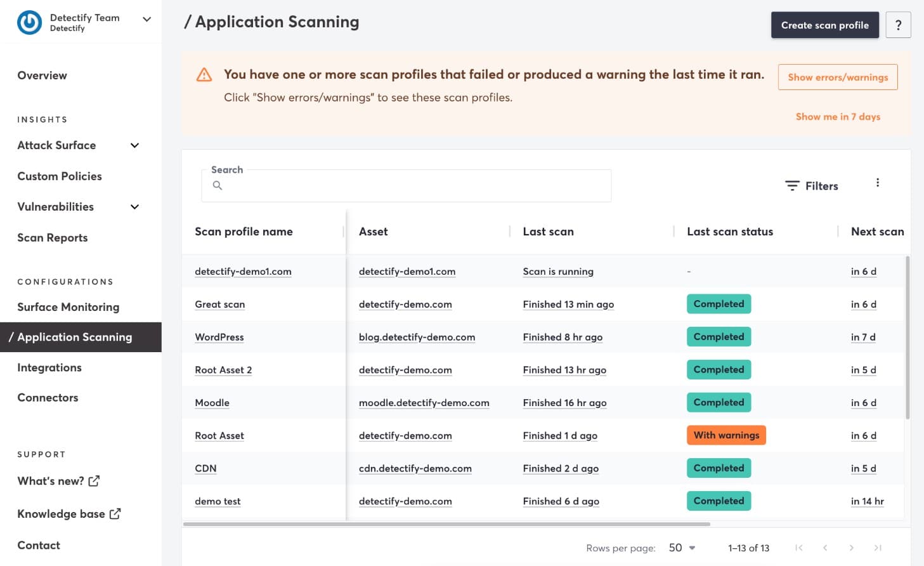
Task: Click the Scan is running link
Action: point(558,272)
